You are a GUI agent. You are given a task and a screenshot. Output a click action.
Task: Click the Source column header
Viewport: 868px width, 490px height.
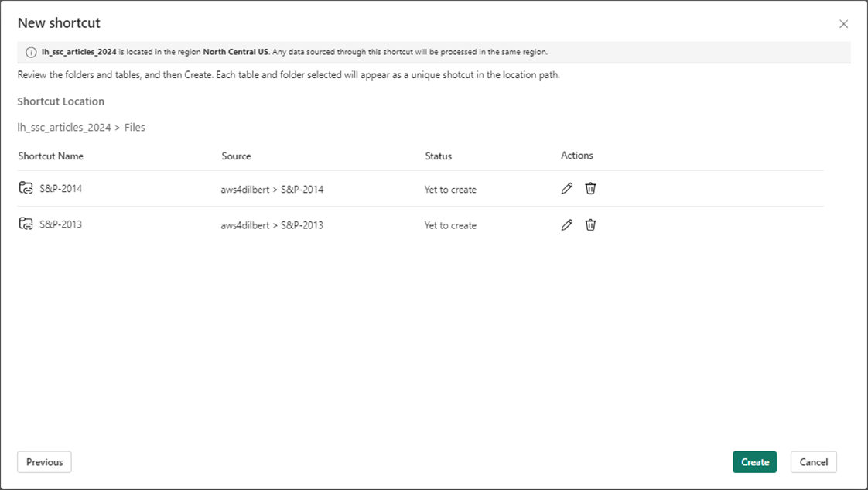coord(236,156)
